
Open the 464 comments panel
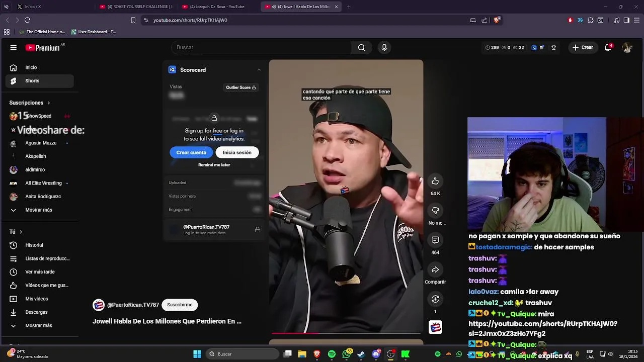[x=435, y=240]
